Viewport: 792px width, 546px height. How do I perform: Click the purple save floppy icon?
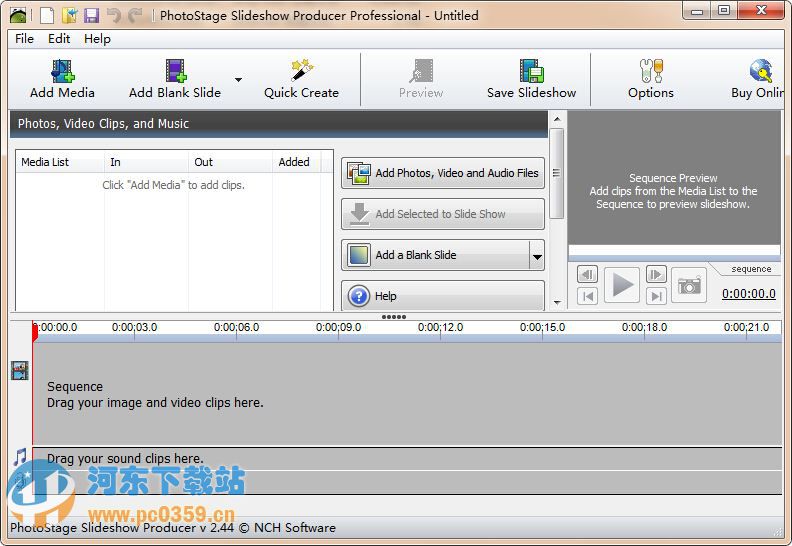click(91, 15)
